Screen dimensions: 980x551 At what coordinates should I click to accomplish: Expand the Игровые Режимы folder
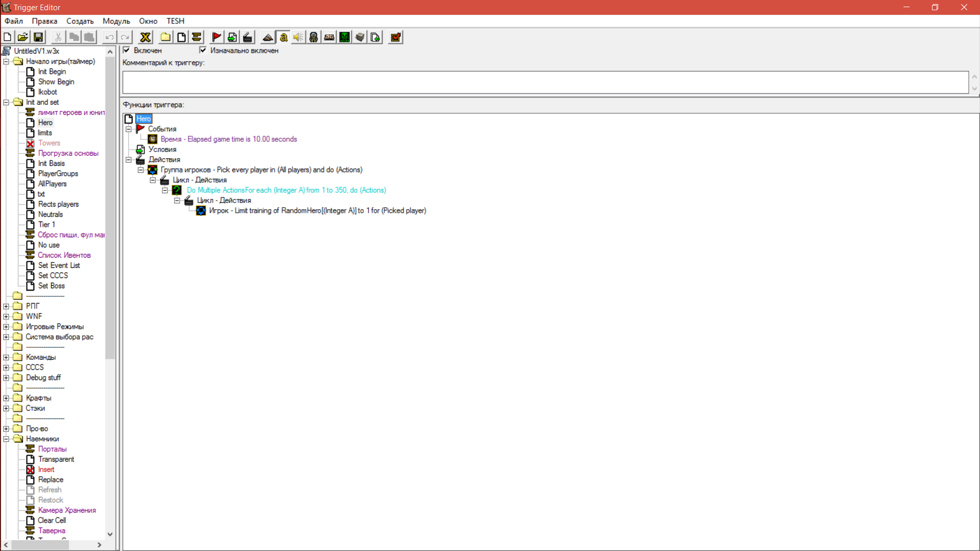pos(6,327)
